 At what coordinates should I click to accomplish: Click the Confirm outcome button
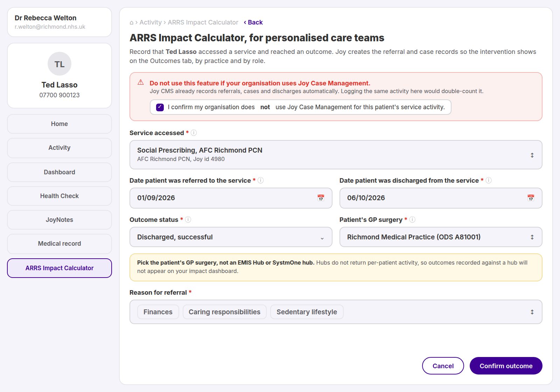point(506,366)
